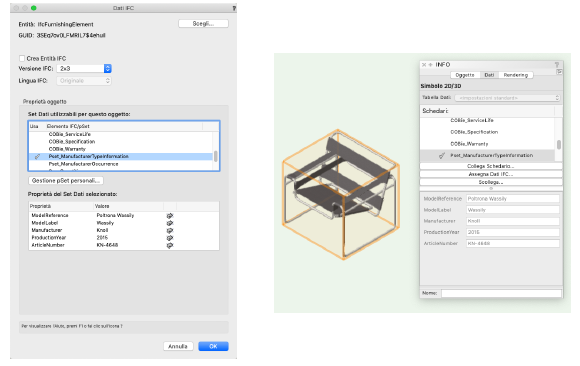The image size is (580, 366).
Task: Click the KN-4648 value in properties table
Action: pos(107,245)
